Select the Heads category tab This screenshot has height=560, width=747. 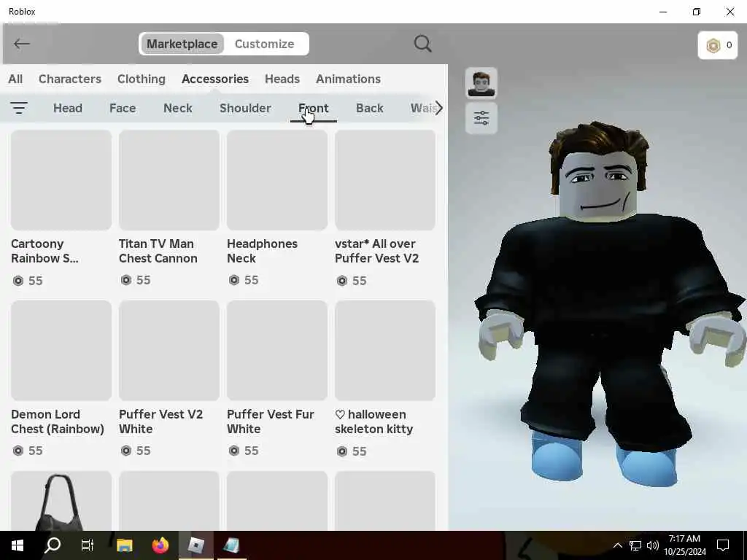[x=282, y=79]
